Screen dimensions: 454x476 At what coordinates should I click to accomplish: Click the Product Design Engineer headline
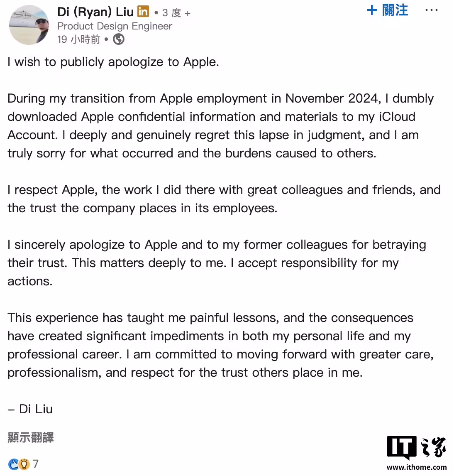point(115,26)
